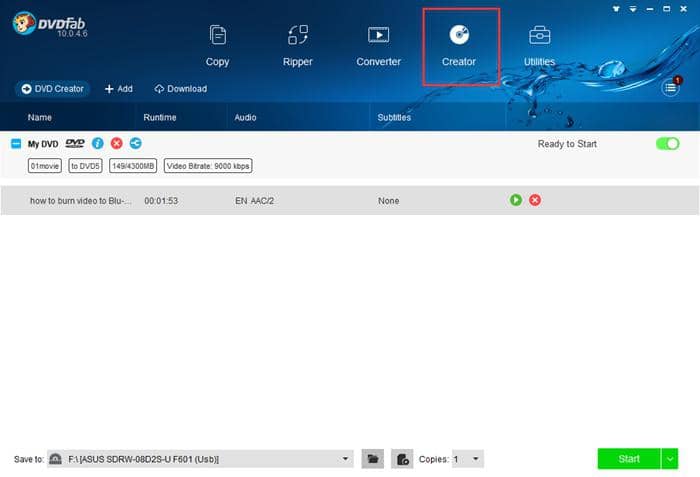Collapse the My DVD task

16,144
